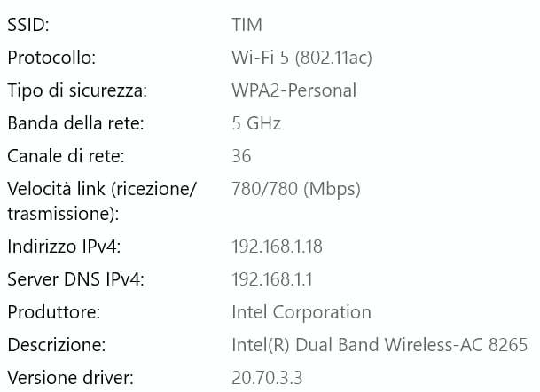This screenshot has height=392, width=540.
Task: Select the SSID value TIM
Action: point(247,26)
